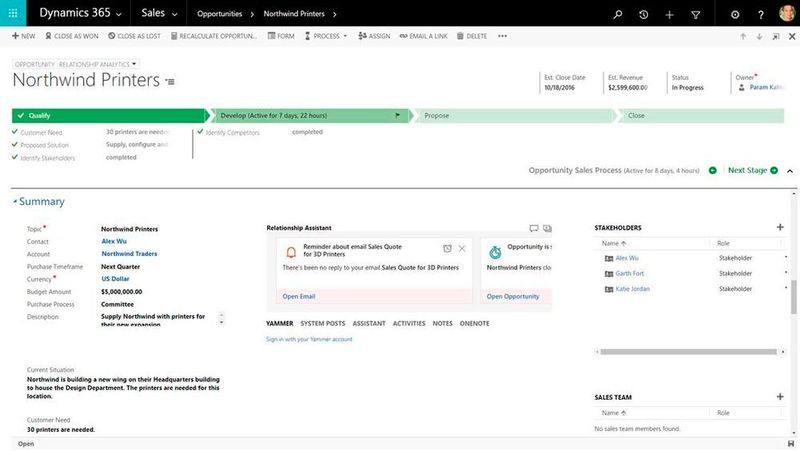800x451 pixels.
Task: Collapse the Summary section
Action: coord(15,202)
